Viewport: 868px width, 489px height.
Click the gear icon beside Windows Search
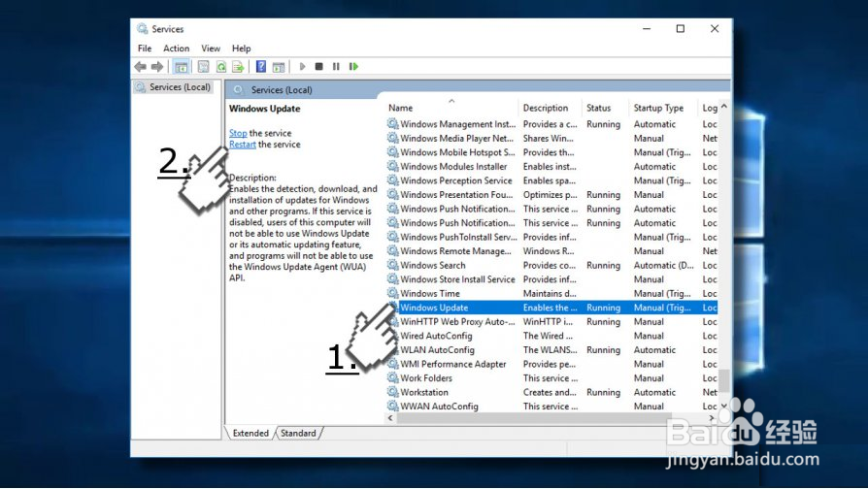[393, 265]
